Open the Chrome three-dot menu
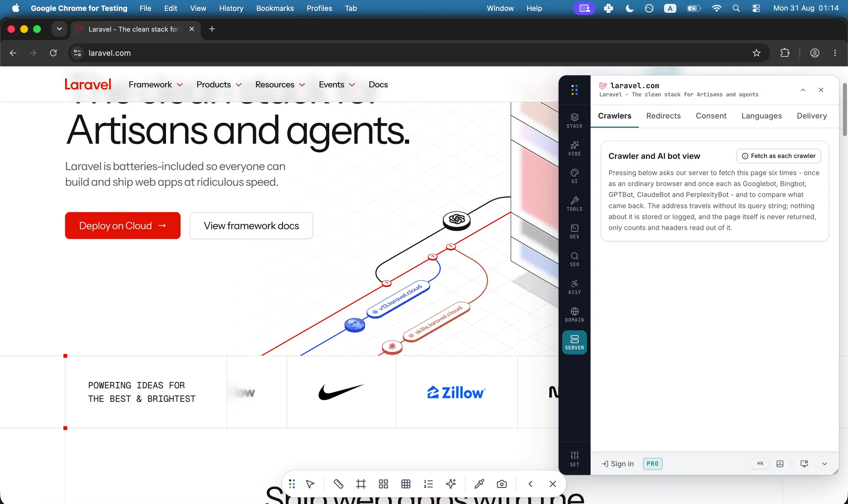 coord(835,53)
